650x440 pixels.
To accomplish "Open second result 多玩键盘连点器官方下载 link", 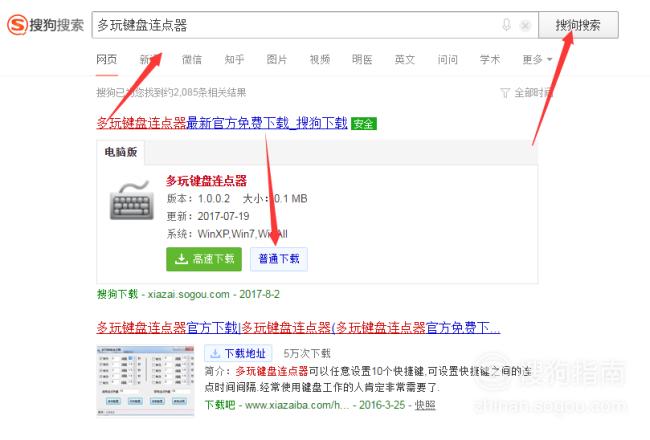I will [298, 328].
